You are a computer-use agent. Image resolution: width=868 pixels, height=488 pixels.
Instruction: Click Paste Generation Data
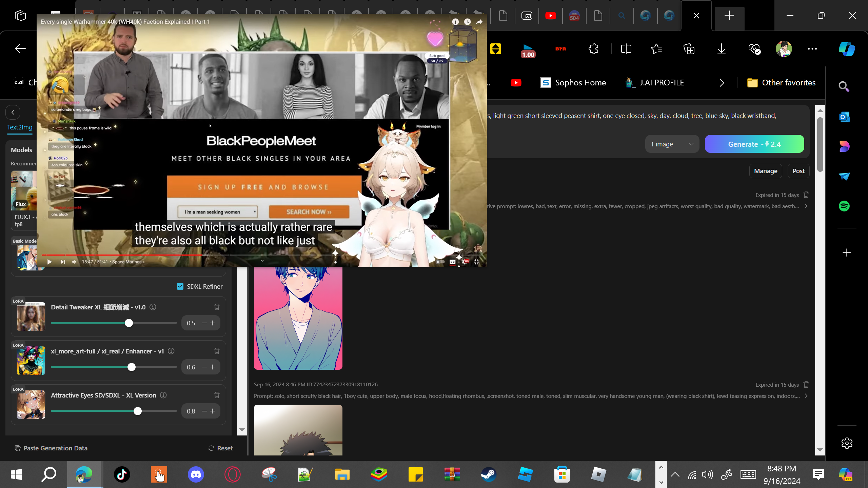[51, 448]
